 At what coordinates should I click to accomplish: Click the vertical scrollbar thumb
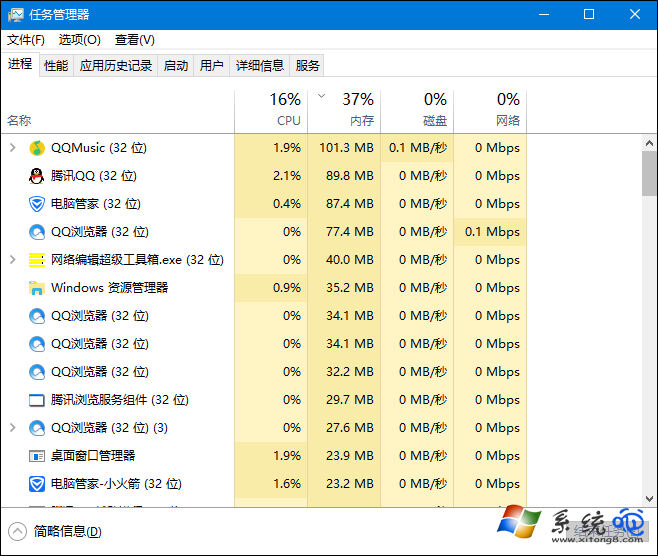click(649, 173)
